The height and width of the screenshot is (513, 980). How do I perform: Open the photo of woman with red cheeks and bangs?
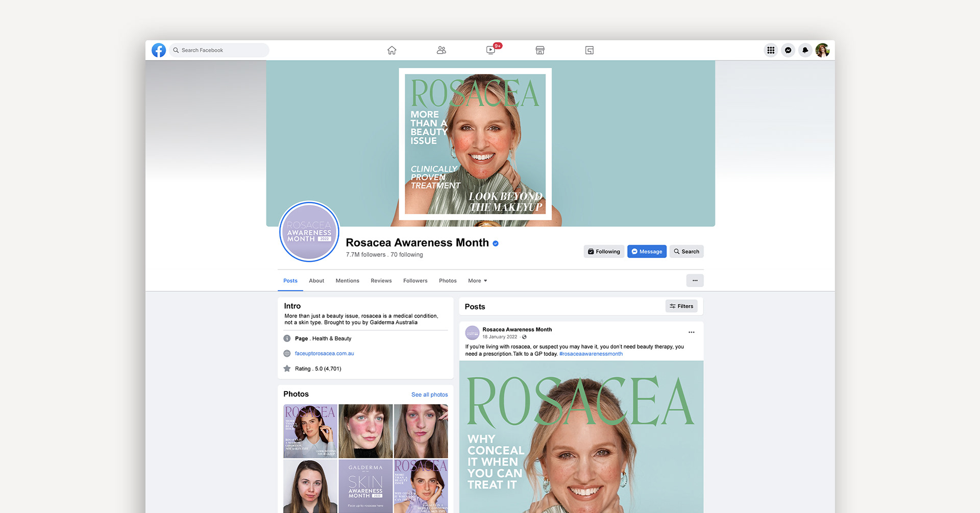pyautogui.click(x=365, y=431)
